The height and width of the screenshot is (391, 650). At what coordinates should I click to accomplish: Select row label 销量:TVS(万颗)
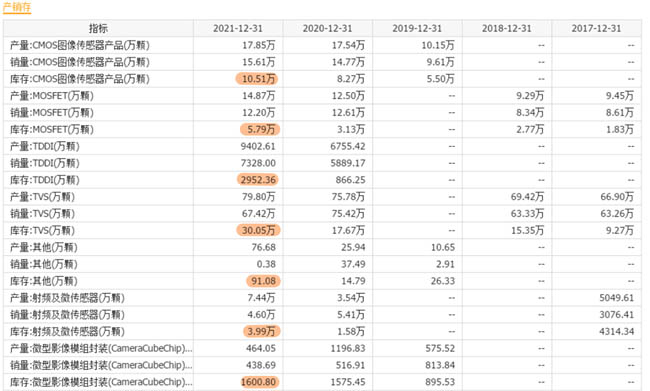click(42, 214)
